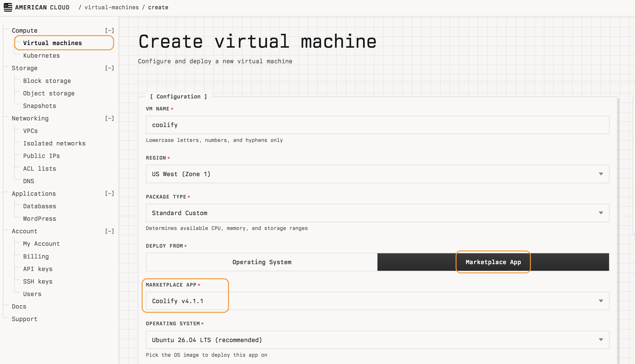Click the Storage section label
Screen dimensions: 635x364
[25, 68]
